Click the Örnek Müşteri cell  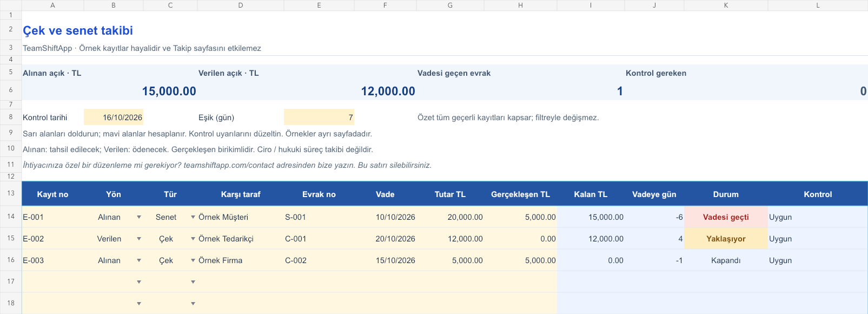click(x=241, y=217)
